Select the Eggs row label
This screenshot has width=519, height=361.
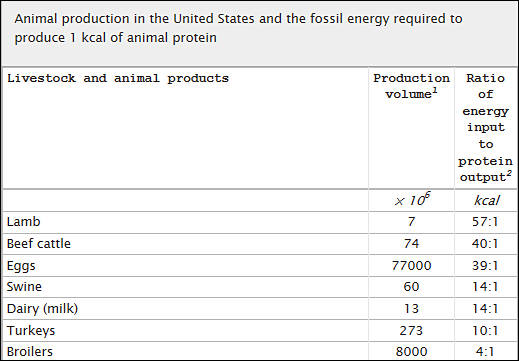[x=21, y=266]
